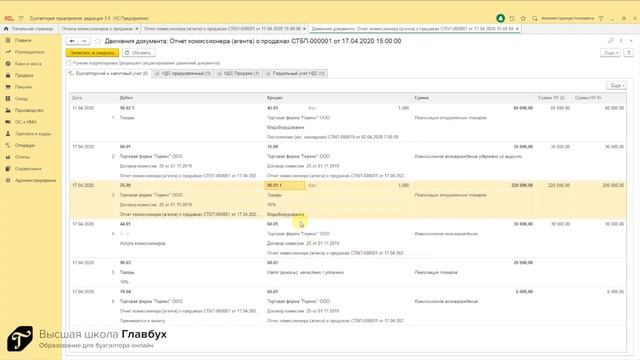640x360 pixels.
Task: Click the Сумма column header
Action: (421, 98)
